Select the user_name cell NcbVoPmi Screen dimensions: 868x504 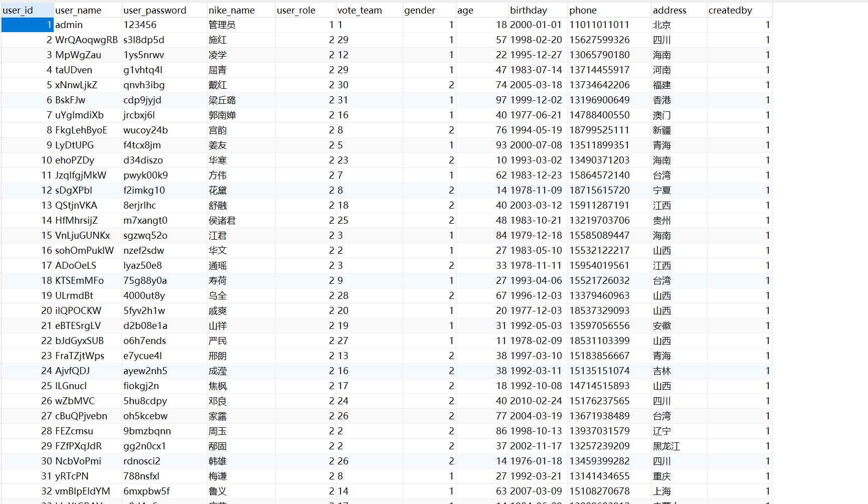pyautogui.click(x=87, y=461)
